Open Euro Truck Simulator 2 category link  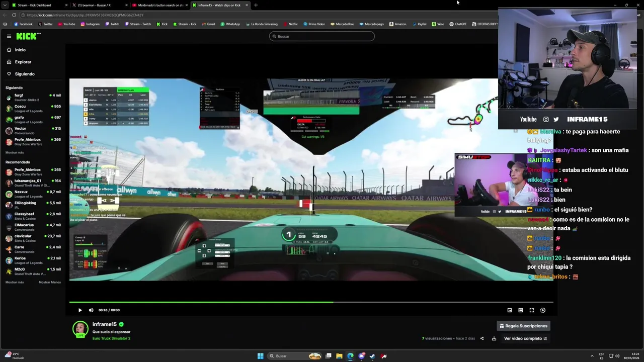point(111,338)
